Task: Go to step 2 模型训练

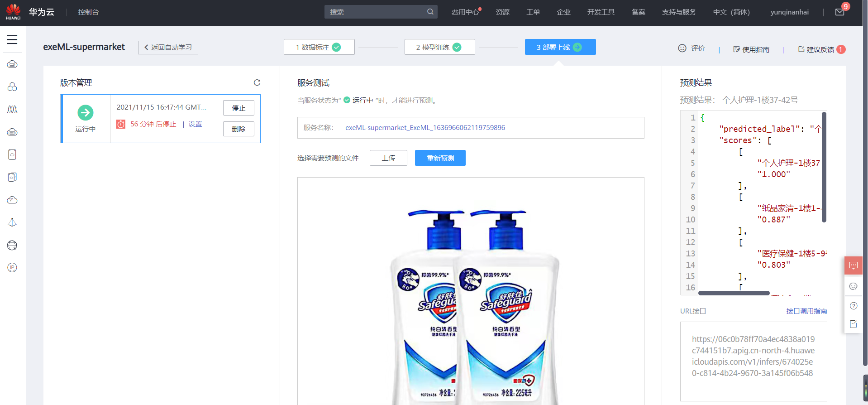Action: 439,47
